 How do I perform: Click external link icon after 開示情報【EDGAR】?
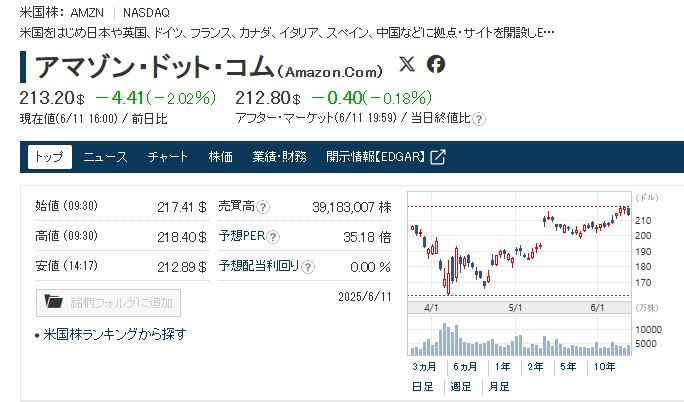click(438, 157)
